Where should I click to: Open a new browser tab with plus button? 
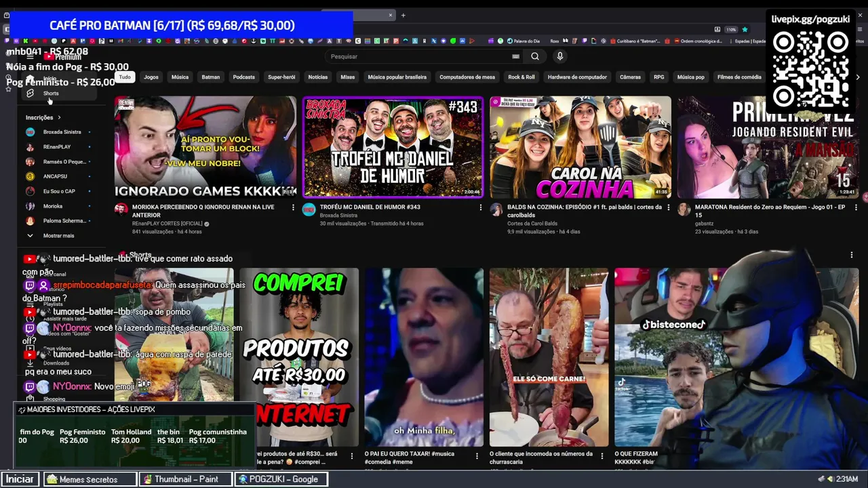pyautogui.click(x=403, y=15)
